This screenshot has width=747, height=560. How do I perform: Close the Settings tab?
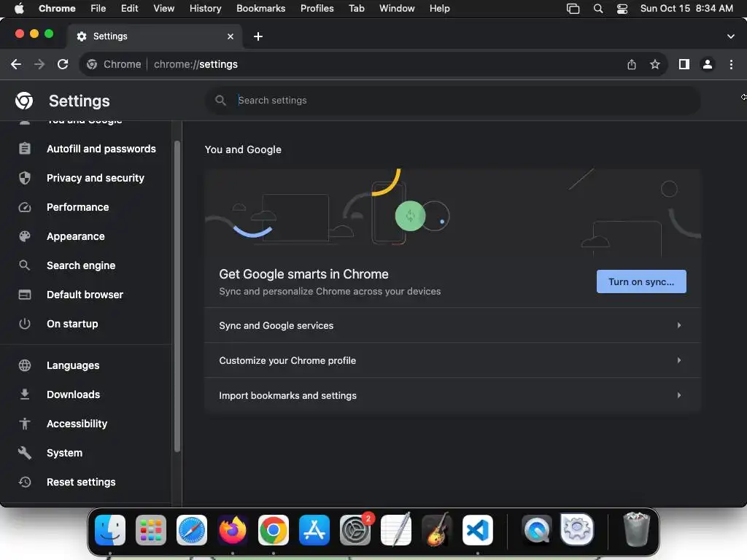231,36
